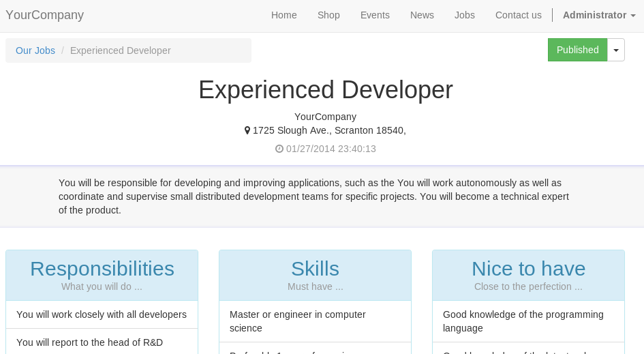
Task: Navigate to the Jobs page
Action: point(465,15)
